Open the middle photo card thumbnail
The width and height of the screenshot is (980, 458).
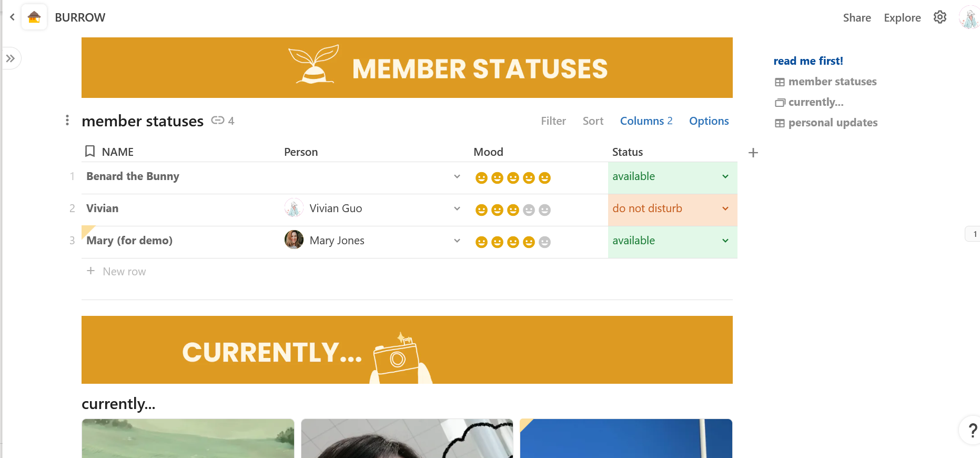(407, 438)
